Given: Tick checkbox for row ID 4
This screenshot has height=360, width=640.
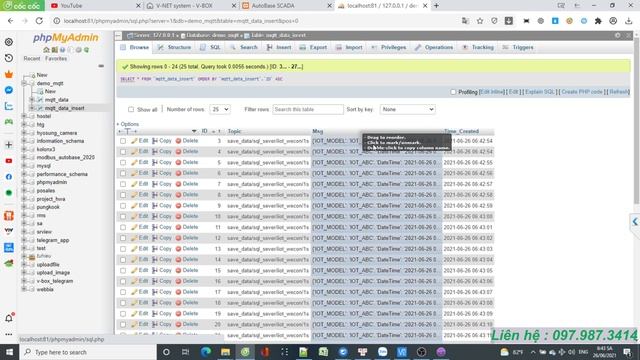Looking at the screenshot, I should pos(123,152).
